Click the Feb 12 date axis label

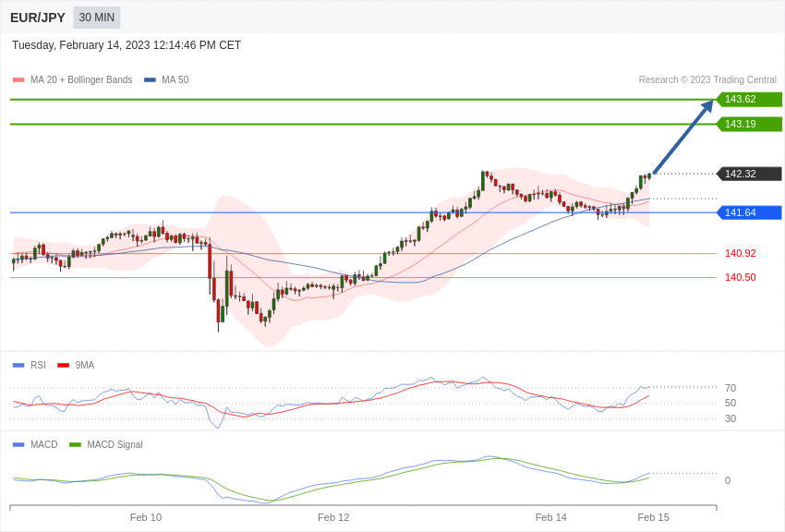333,517
